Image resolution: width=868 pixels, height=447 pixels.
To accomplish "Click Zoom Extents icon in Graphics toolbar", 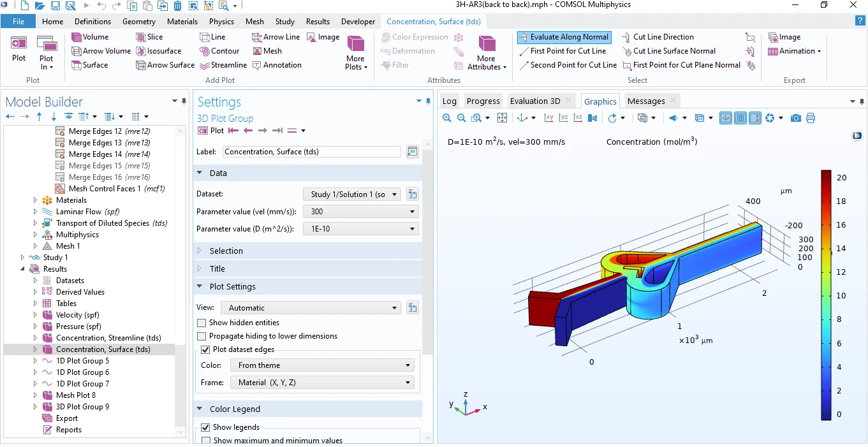I will [x=502, y=118].
